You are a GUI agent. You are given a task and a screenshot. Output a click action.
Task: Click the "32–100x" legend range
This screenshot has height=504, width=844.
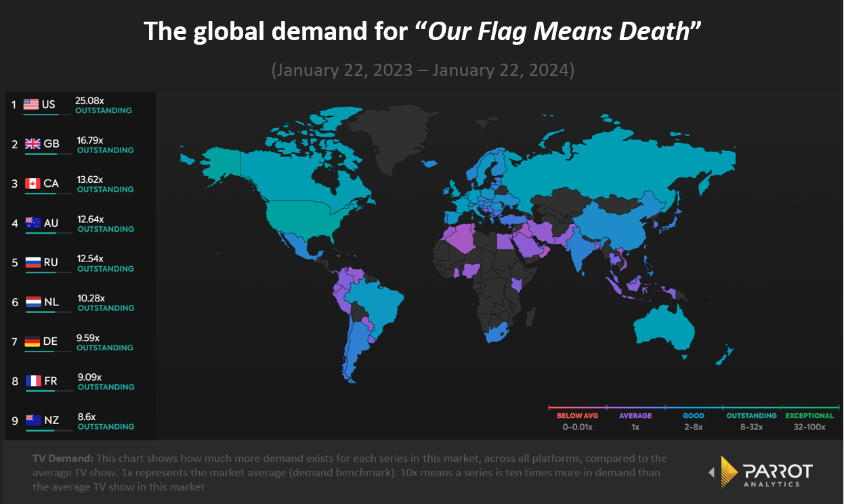point(809,427)
